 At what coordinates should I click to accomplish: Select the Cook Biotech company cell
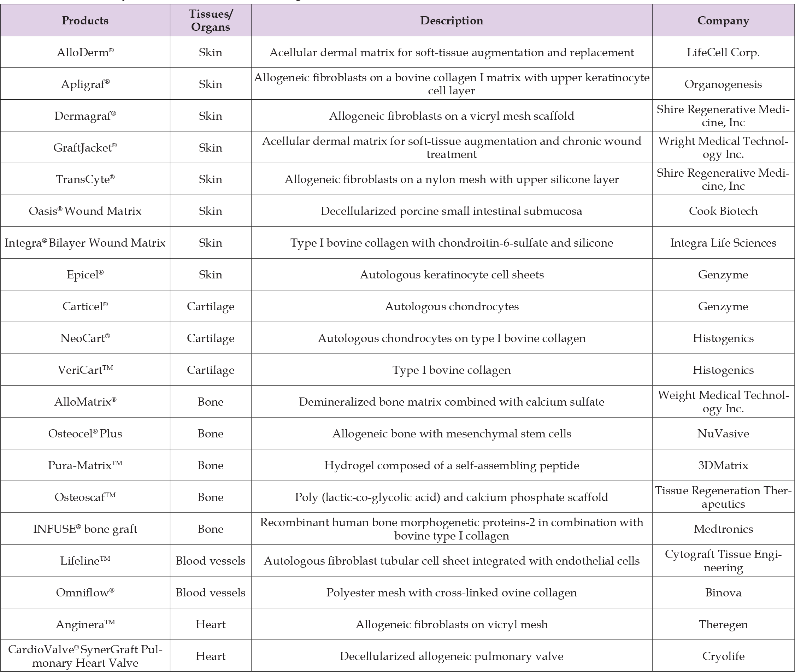click(x=723, y=211)
